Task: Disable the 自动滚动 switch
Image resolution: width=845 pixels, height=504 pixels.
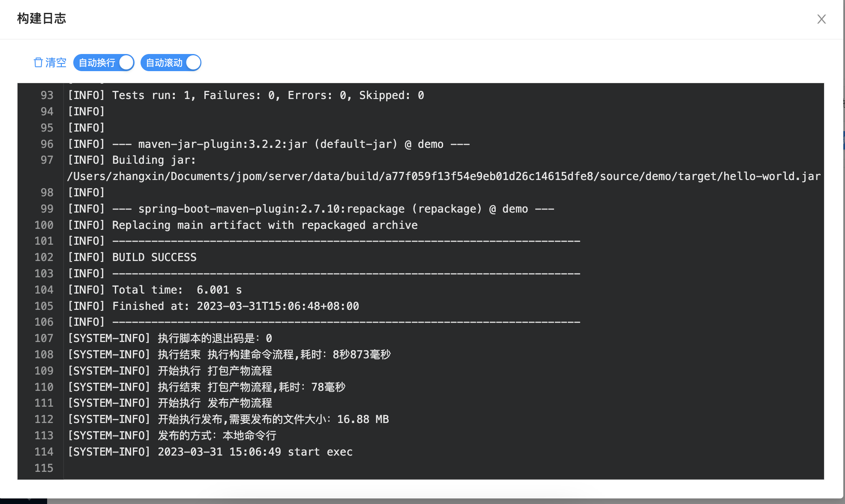Action: tap(171, 63)
